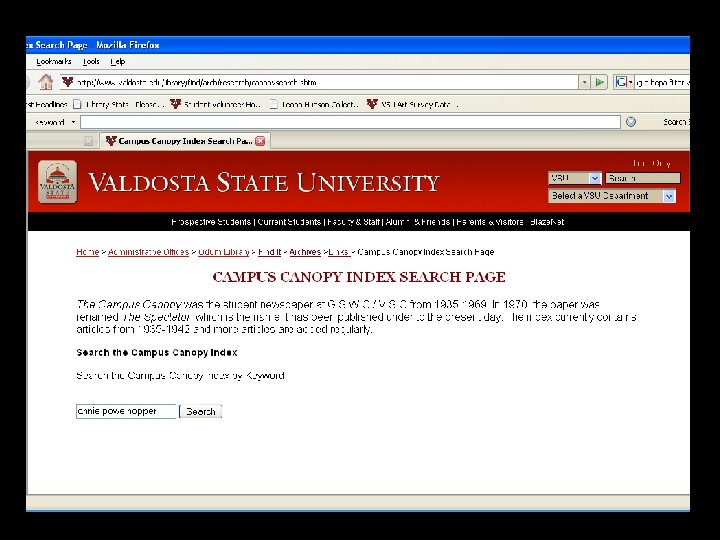Viewport: 720px width, 540px height.
Task: Open the Prospective Students navigation link
Action: (211, 222)
